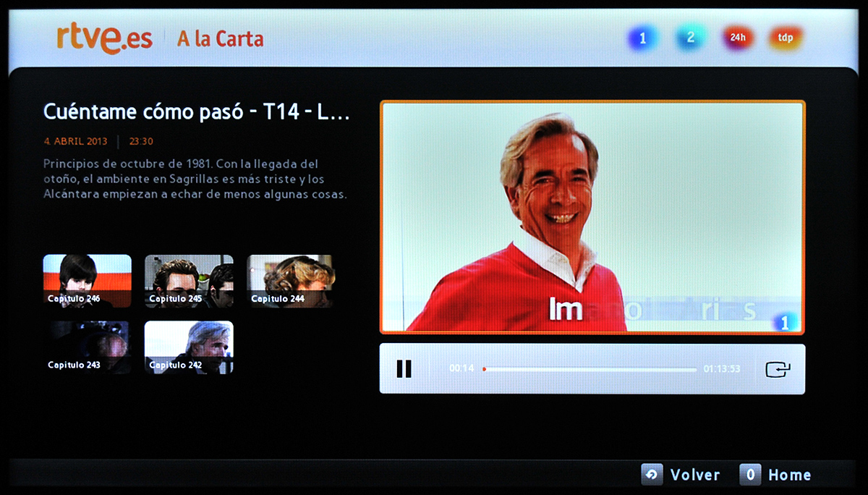Image resolution: width=868 pixels, height=495 pixels.
Task: Open La 2 channel icon
Action: pyautogui.click(x=690, y=38)
